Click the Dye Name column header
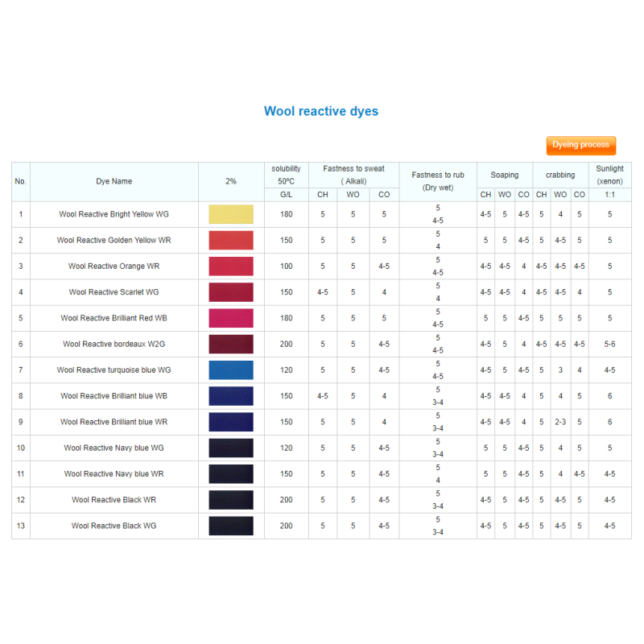The height and width of the screenshot is (644, 644). 114,181
